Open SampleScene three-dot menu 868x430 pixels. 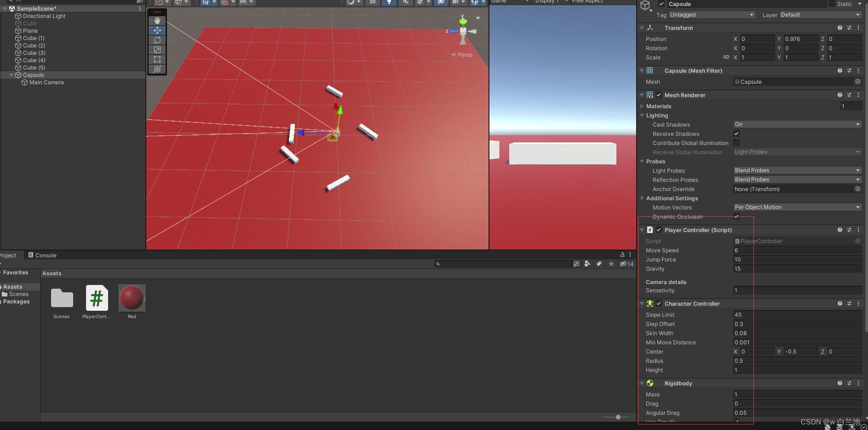point(140,9)
